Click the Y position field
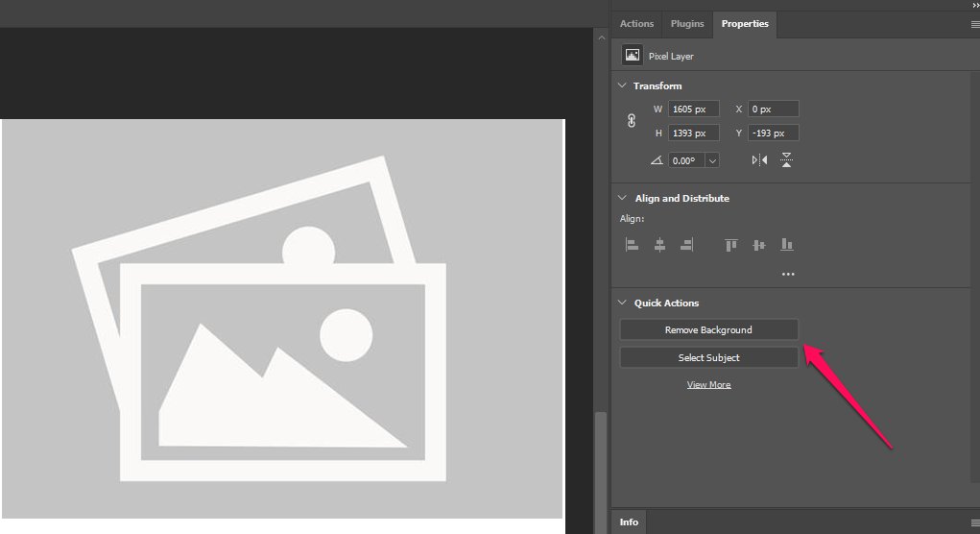Viewport: 980px width, 534px height. pos(773,133)
